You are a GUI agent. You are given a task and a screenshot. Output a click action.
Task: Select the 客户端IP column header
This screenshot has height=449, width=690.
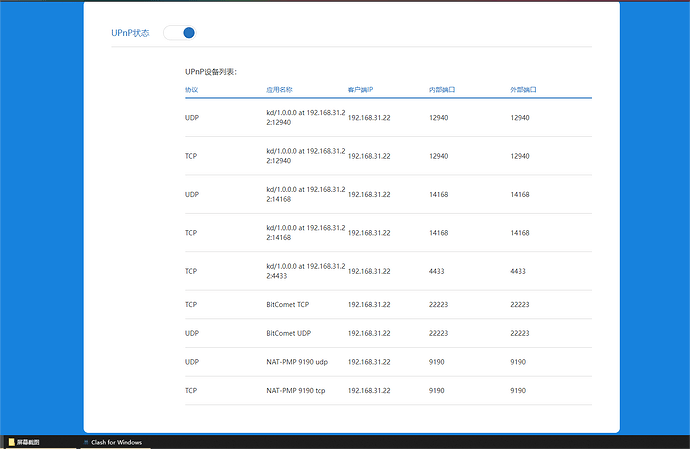361,90
